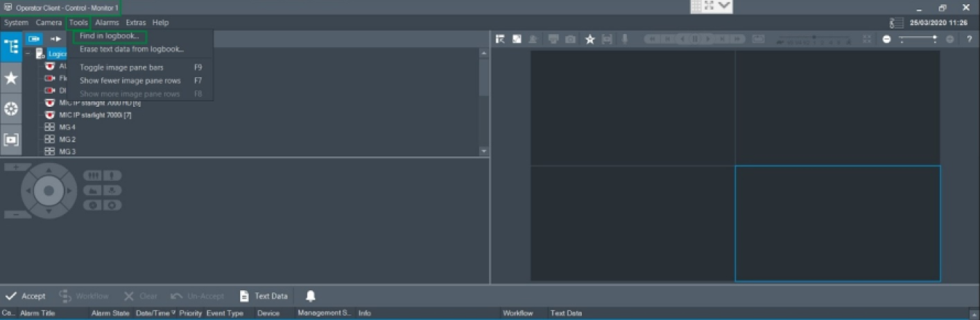Open the title bar display dropdown arrow

724,6
